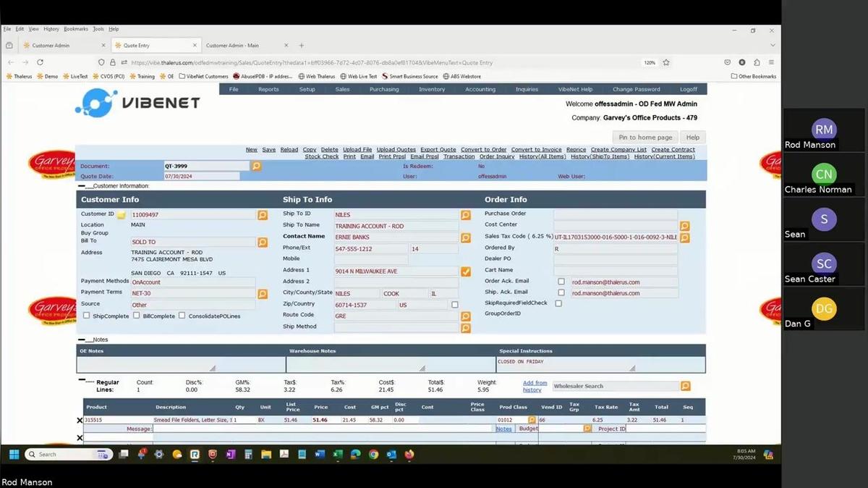This screenshot has height=488, width=868.
Task: Click the Customer ID search icon
Action: (x=263, y=215)
